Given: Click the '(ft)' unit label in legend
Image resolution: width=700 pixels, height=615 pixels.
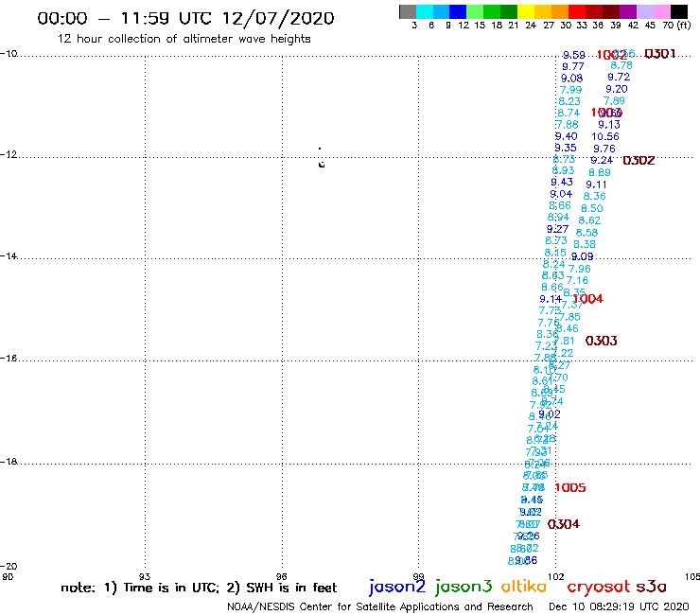Looking at the screenshot, I should pos(683,25).
